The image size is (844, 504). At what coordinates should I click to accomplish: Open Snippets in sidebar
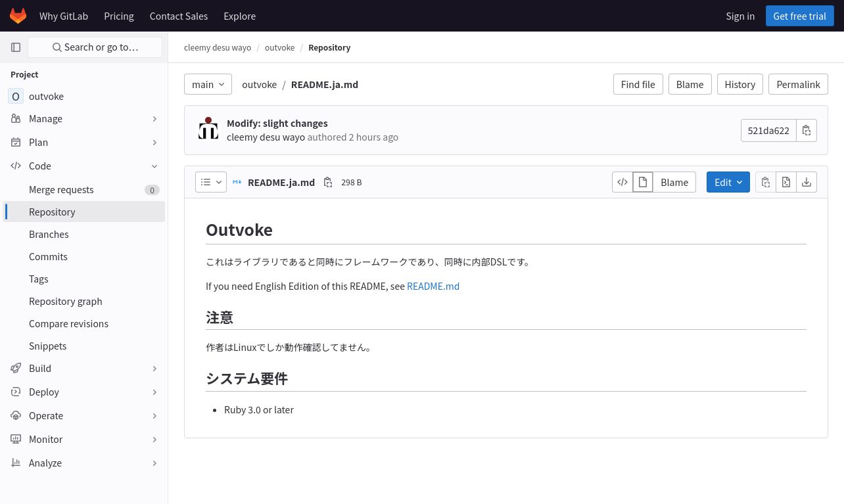83,346
